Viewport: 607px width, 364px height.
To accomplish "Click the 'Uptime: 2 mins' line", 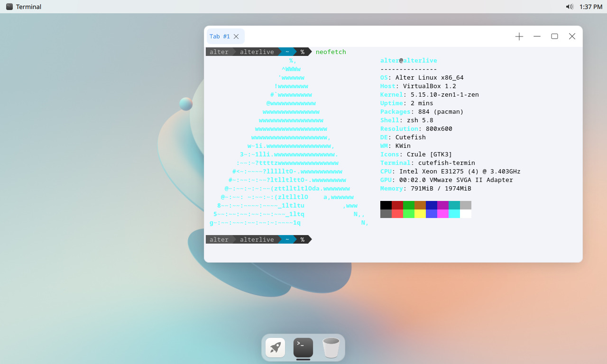I will pos(407,103).
